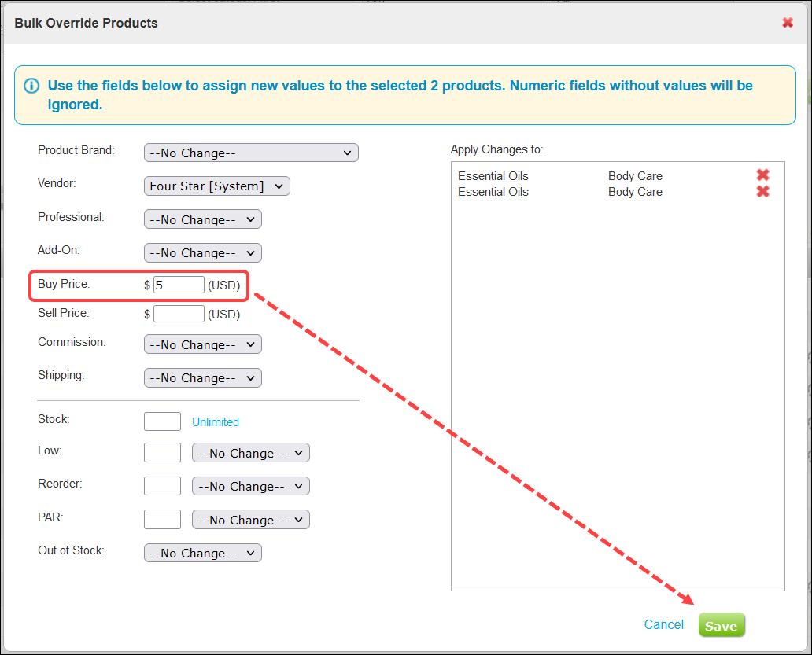Click the info icon in notice banner
This screenshot has width=812, height=655.
coord(31,86)
